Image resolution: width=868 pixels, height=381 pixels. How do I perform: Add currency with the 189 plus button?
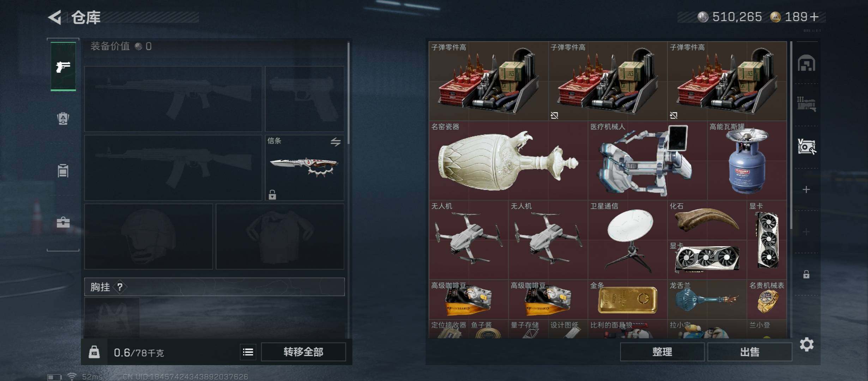(814, 17)
